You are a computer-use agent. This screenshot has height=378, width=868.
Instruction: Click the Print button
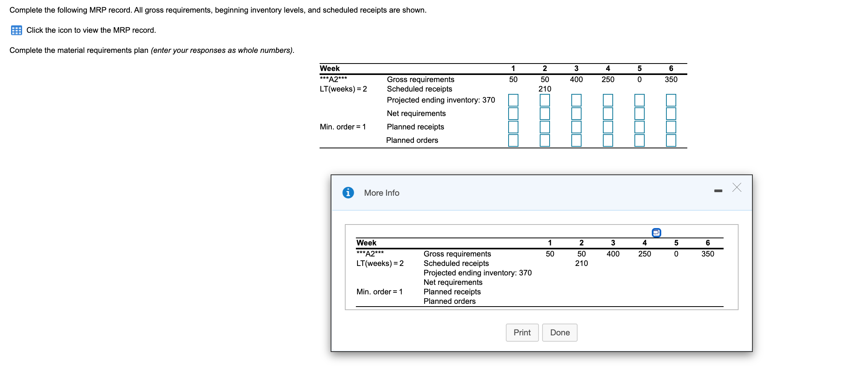pyautogui.click(x=522, y=333)
